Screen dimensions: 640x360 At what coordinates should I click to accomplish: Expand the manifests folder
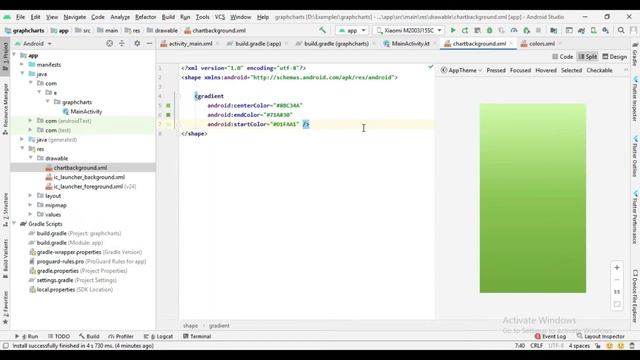(x=22, y=64)
